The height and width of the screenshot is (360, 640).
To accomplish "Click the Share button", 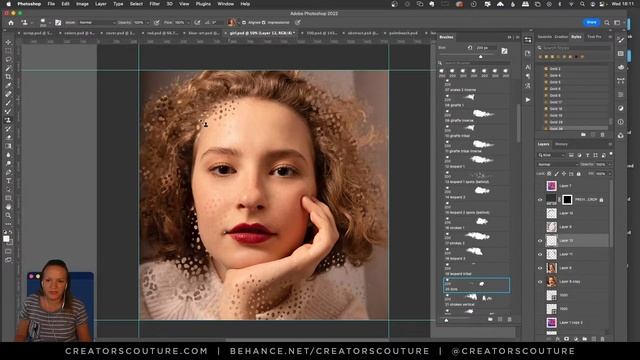I will click(591, 22).
